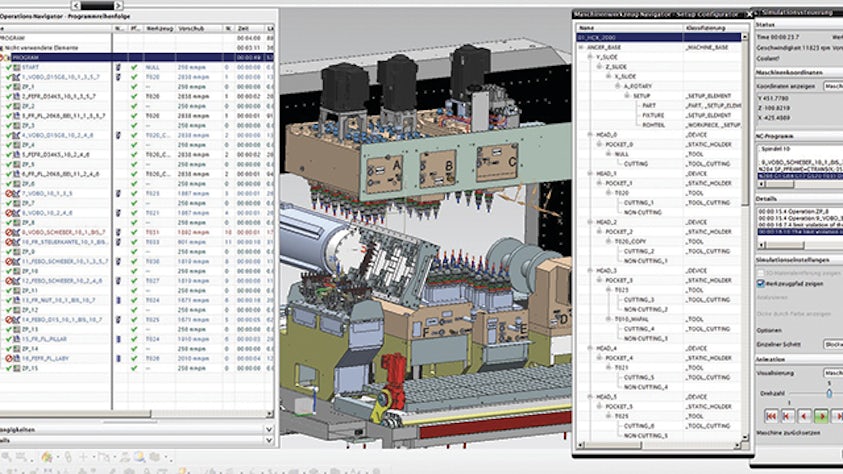This screenshot has height=474, width=843.
Task: Collapse the HEAD_3 tree node
Action: (590, 271)
